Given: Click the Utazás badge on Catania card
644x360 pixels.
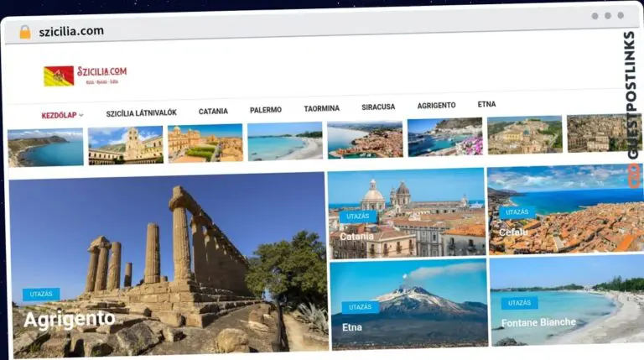Looking at the screenshot, I should [x=358, y=217].
